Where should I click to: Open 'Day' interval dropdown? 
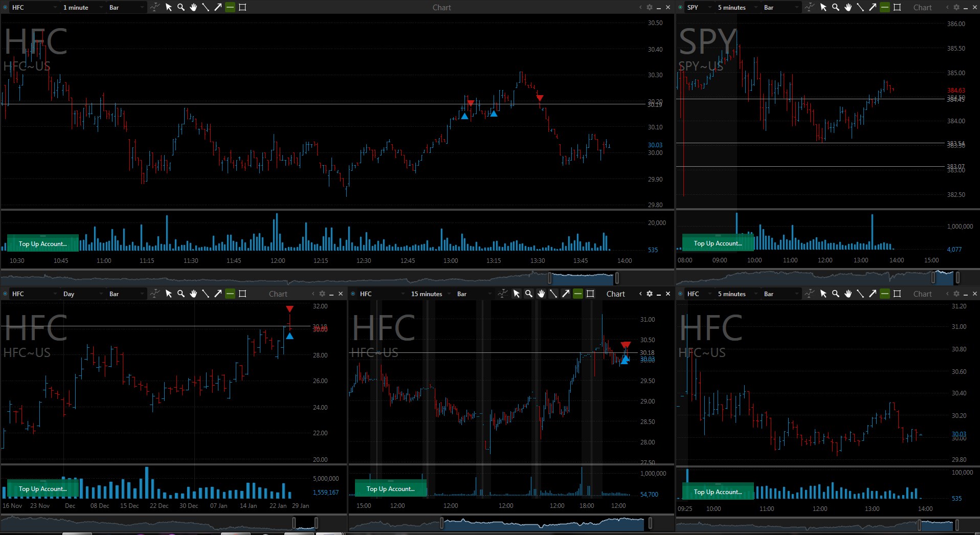(82, 294)
